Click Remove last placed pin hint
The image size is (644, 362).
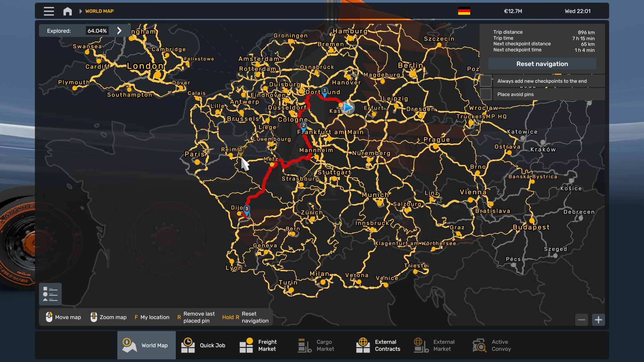point(196,317)
